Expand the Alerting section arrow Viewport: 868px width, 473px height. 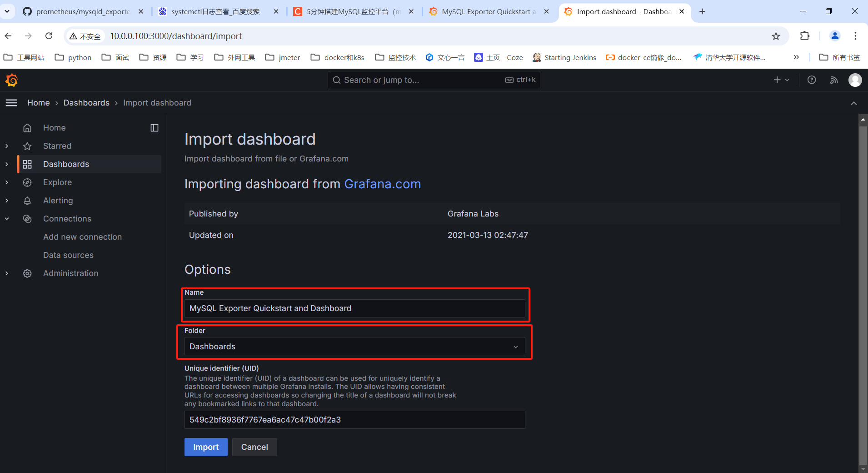click(7, 201)
